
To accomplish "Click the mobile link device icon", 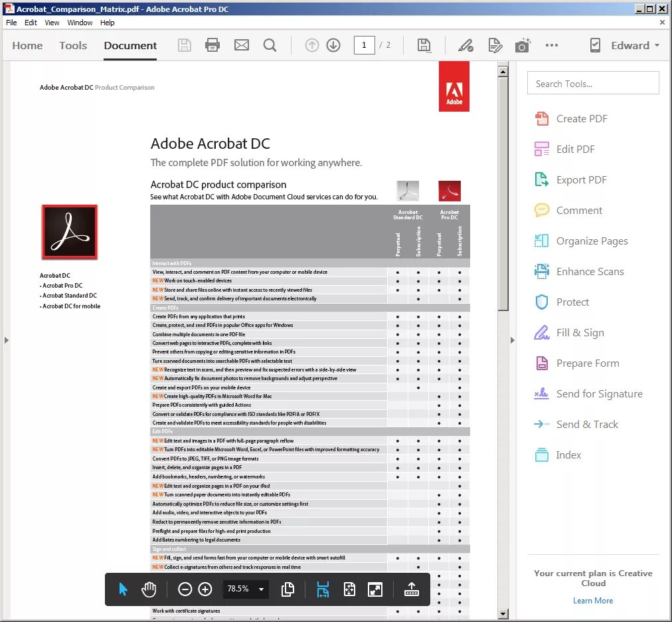I will point(595,45).
